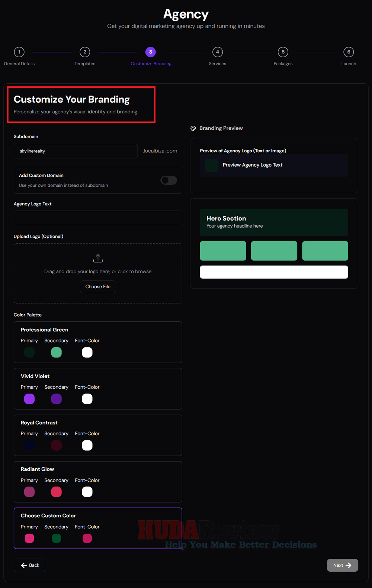Click 'Your agency headline here' text
This screenshot has height=588, width=372.
pyautogui.click(x=235, y=226)
